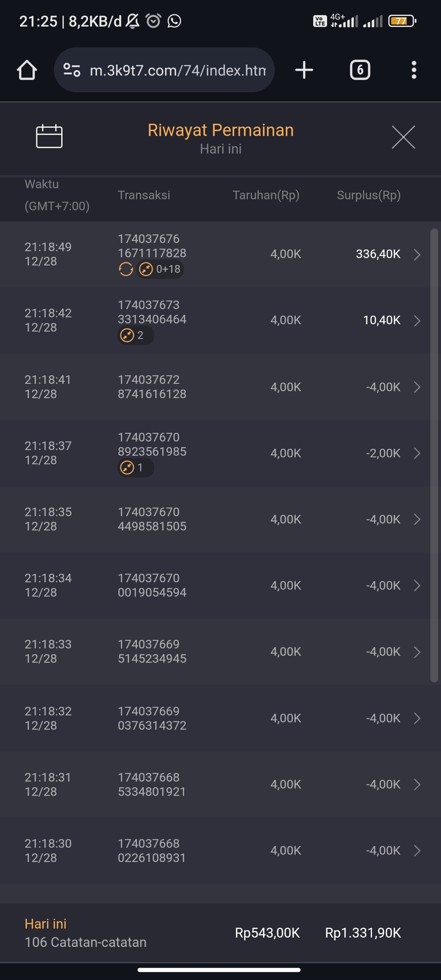Expand details for the -2,00K surplus row
The width and height of the screenshot is (441, 980).
(x=417, y=453)
